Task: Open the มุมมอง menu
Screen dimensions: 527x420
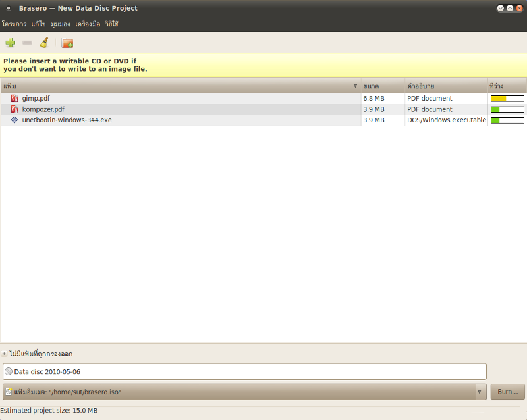Action: (60, 24)
